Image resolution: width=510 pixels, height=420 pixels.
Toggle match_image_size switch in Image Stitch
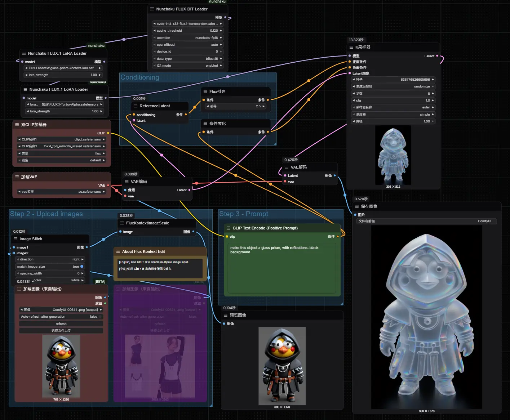click(x=82, y=267)
